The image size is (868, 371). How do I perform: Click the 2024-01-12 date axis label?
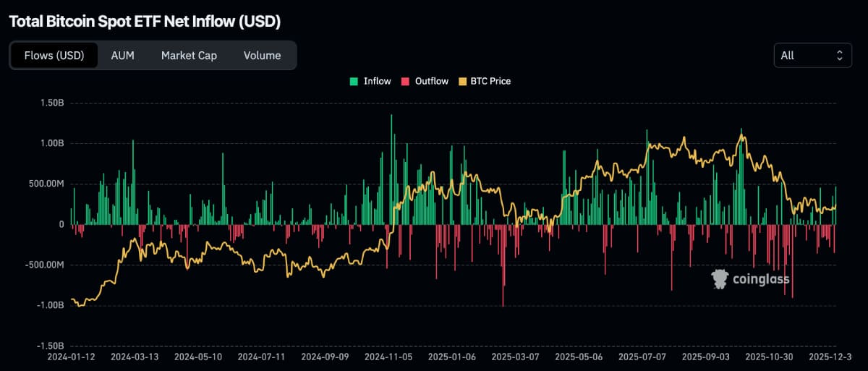click(x=70, y=357)
